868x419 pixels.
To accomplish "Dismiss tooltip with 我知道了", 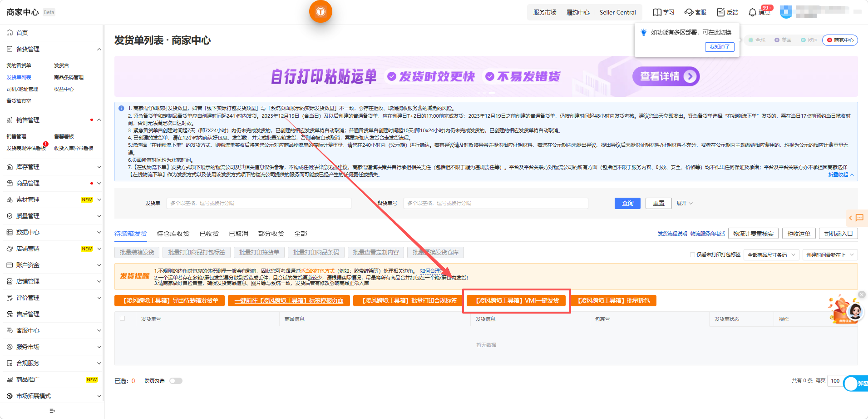I will 720,47.
